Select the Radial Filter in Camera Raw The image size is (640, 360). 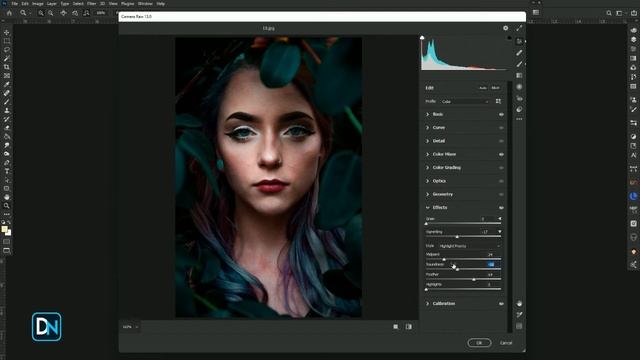point(519,87)
